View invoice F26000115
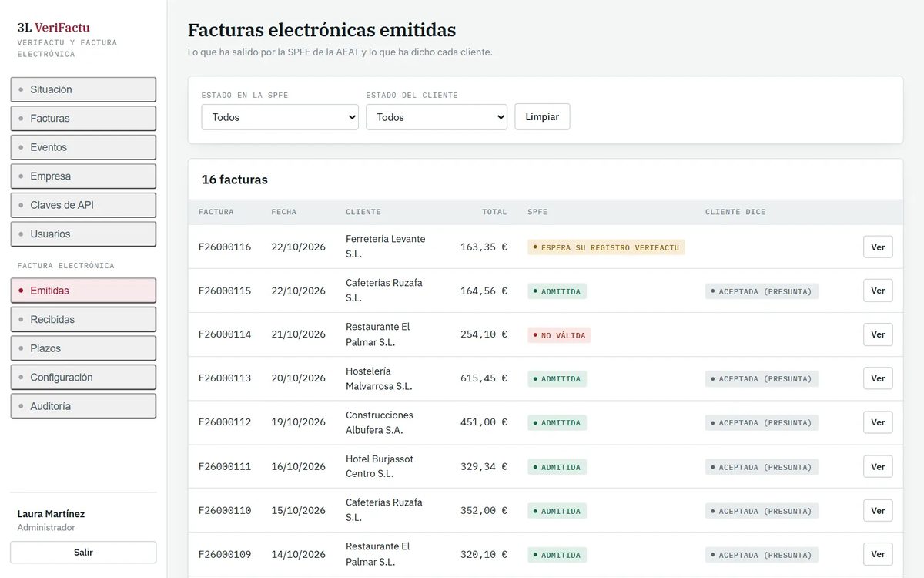The height and width of the screenshot is (578, 924). [x=878, y=291]
